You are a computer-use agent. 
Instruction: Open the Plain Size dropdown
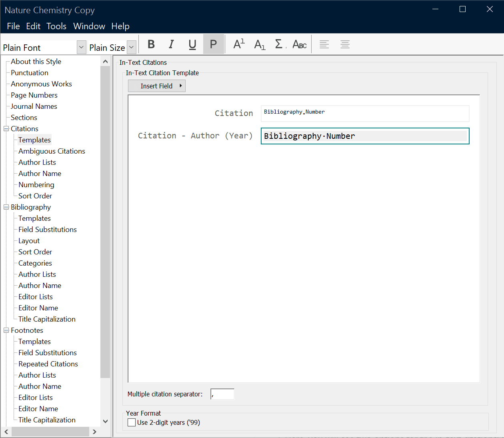pyautogui.click(x=132, y=47)
